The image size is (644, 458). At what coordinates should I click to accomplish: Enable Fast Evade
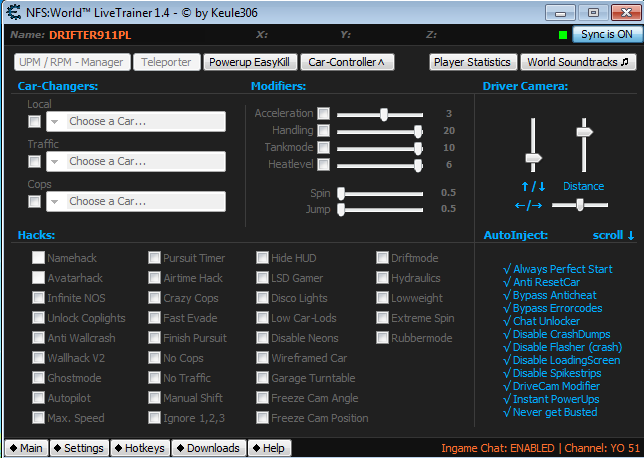click(x=154, y=318)
